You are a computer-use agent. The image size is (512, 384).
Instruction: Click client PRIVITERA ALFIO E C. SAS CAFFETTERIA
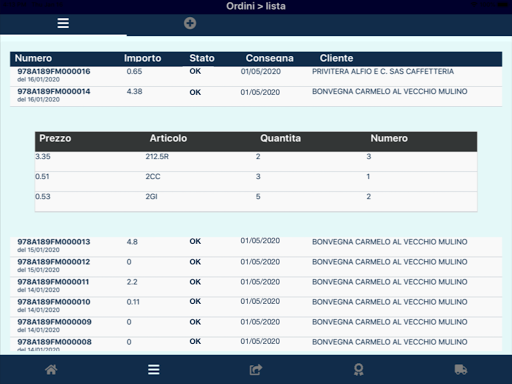coord(383,71)
